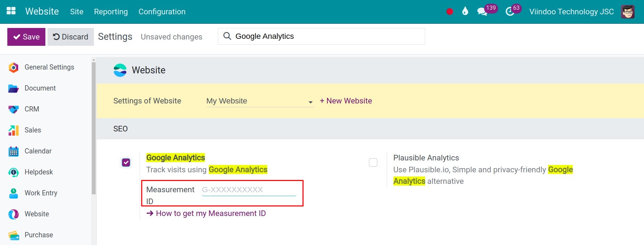Screen dimensions: 644x245
Task: Uncheck the Google Analytics checkbox
Action: pyautogui.click(x=126, y=163)
